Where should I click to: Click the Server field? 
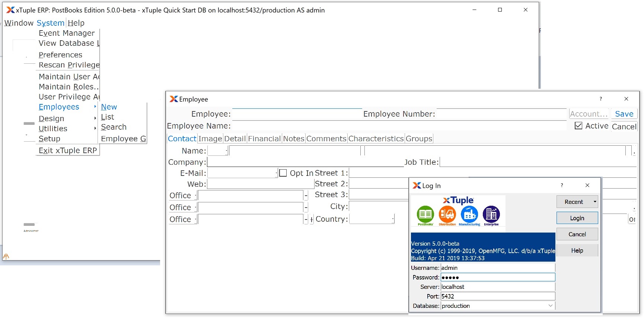pyautogui.click(x=498, y=287)
